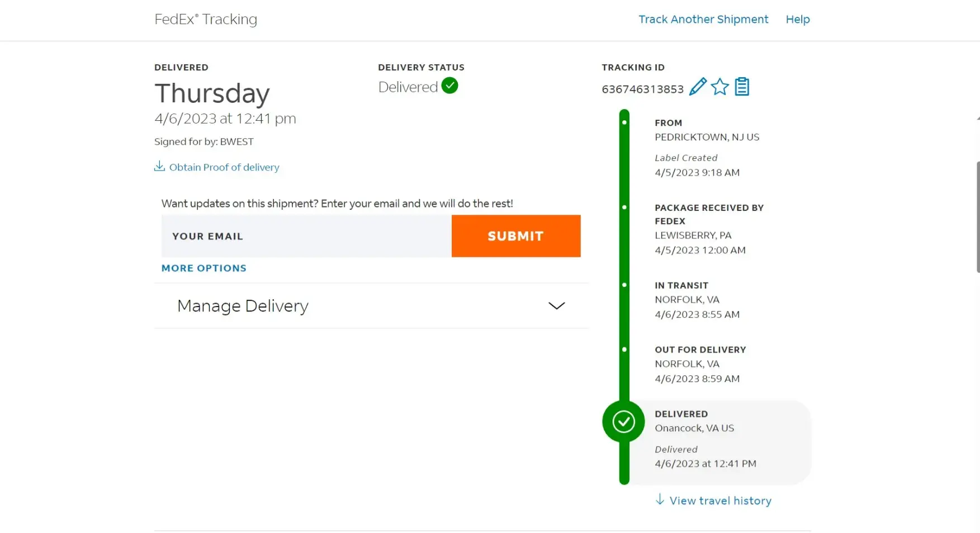Screen dimensions: 980x533
Task: Open Track Another Shipment
Action: coord(703,20)
